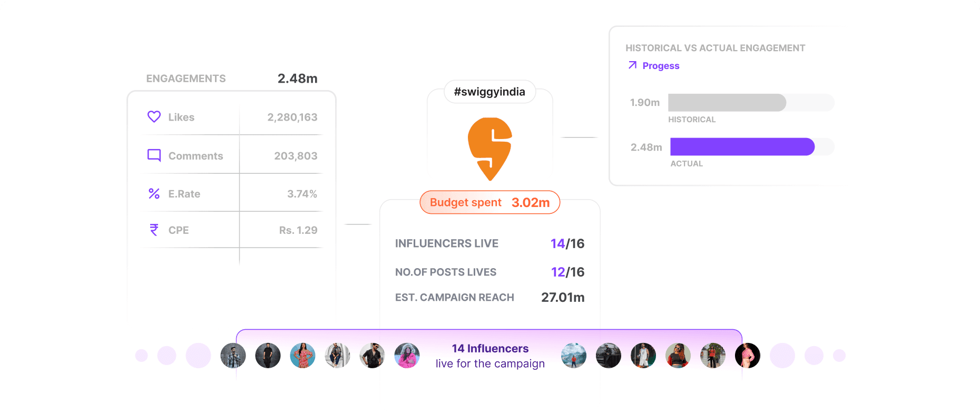Click the gray Historical engagement bar
Image resolution: width=980 pixels, height=413 pixels.
tap(727, 102)
